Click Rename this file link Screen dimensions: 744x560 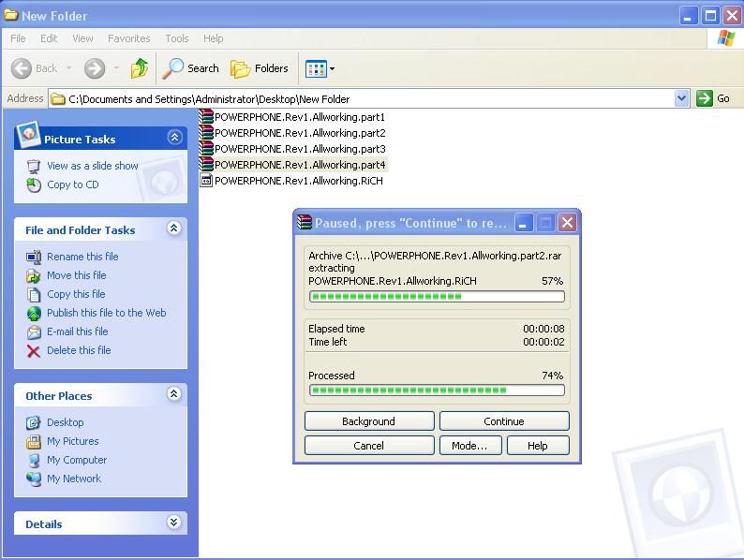(x=82, y=257)
